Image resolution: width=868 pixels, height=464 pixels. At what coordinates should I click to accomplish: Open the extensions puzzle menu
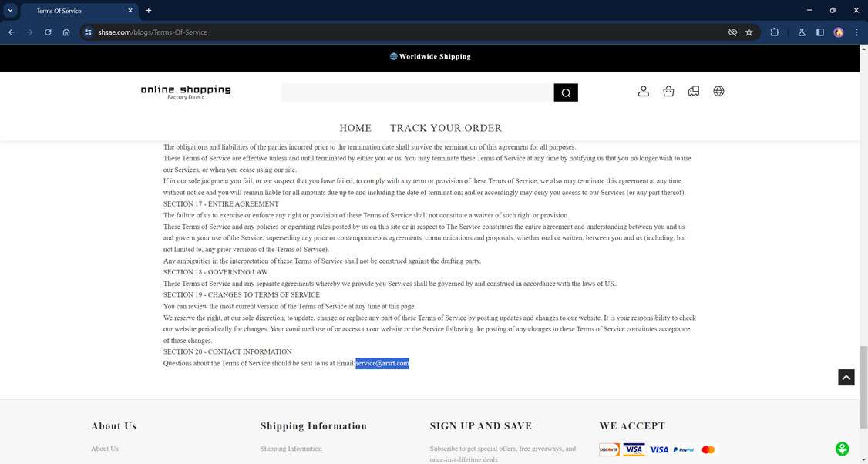[x=775, y=32]
